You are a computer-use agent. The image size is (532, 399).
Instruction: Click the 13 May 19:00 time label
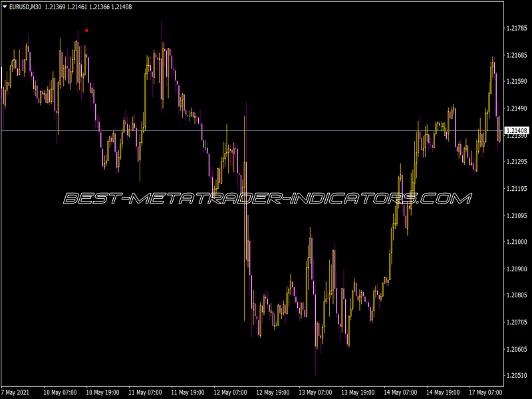tap(358, 392)
